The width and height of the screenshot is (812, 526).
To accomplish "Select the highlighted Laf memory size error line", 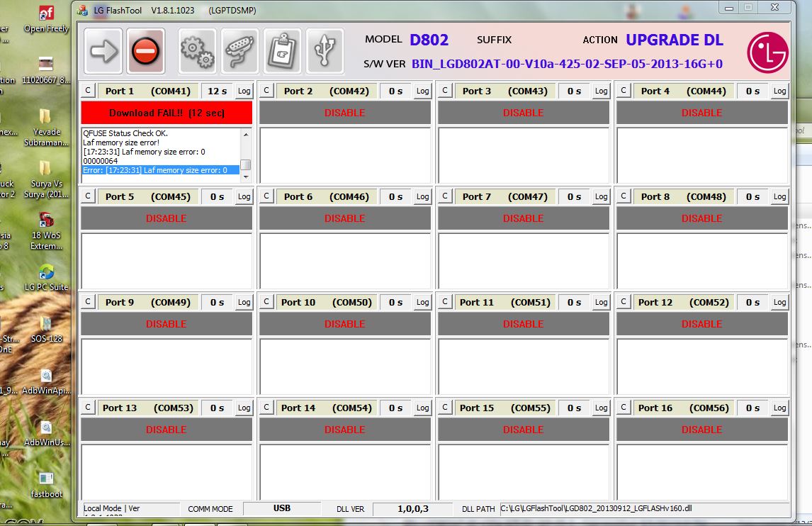I will tap(161, 170).
